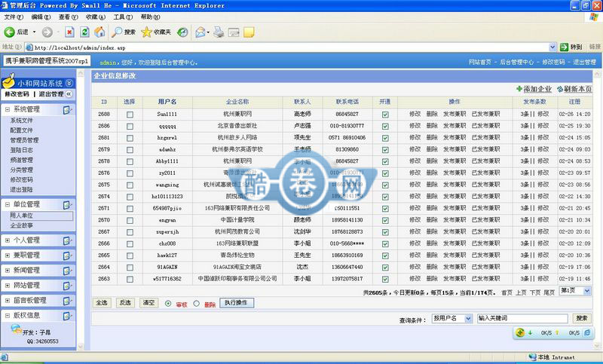Click the 输入关键词 search input field

click(x=522, y=318)
